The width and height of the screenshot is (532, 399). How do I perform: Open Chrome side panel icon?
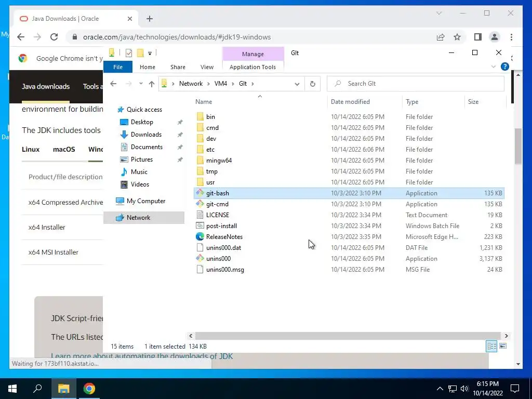tap(478, 37)
